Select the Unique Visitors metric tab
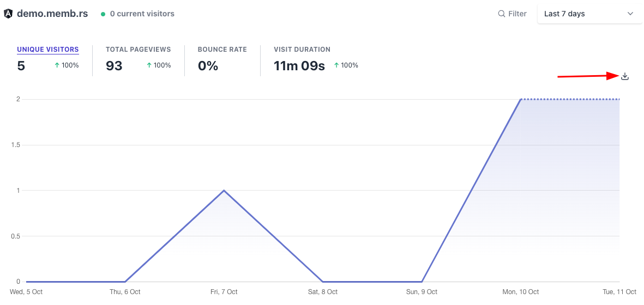This screenshot has width=644, height=305. (x=48, y=50)
